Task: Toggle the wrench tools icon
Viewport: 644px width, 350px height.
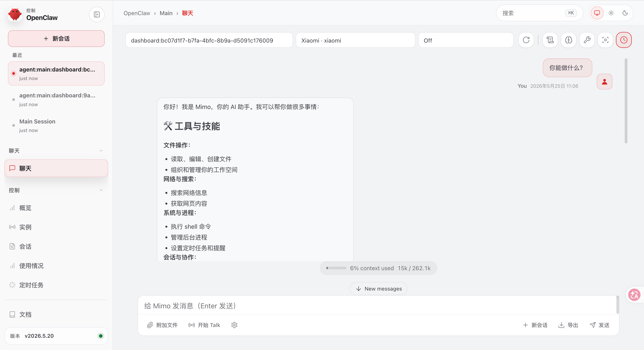Action: (587, 40)
